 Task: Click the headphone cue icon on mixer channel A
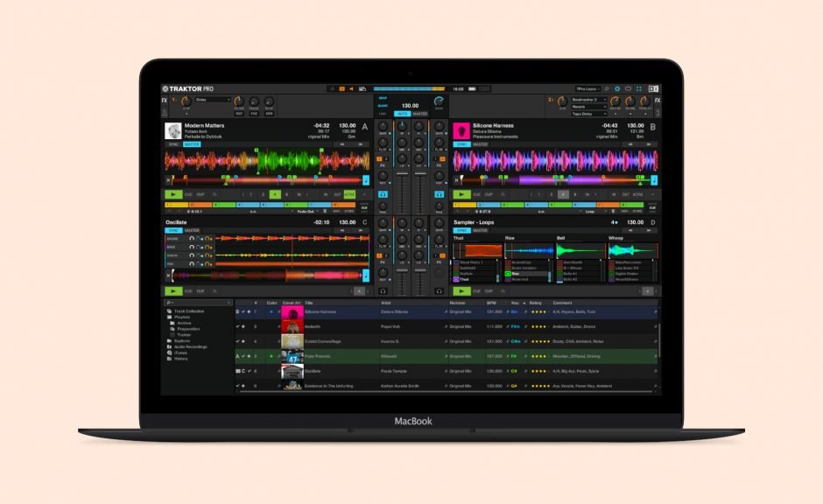coord(384,192)
